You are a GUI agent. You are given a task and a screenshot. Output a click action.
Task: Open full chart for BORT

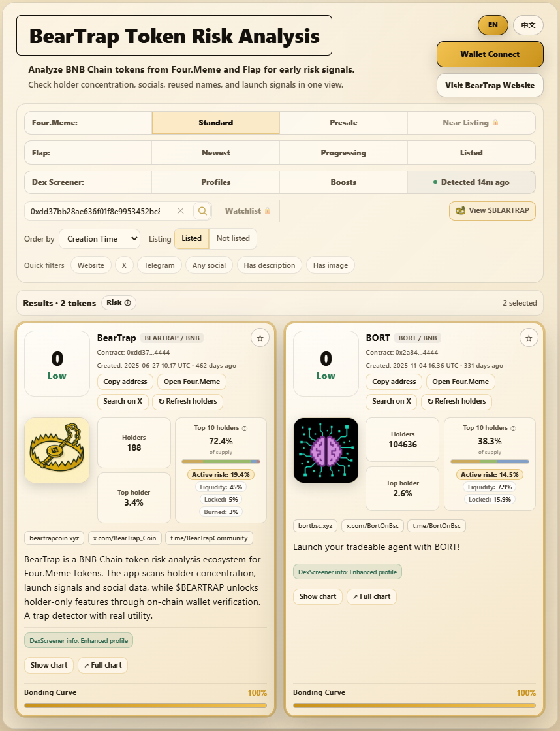point(371,596)
